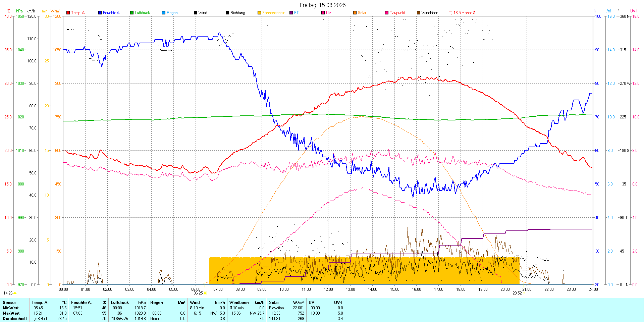Click the brown Windböen legend square
644x322 pixels.
coord(419,13)
